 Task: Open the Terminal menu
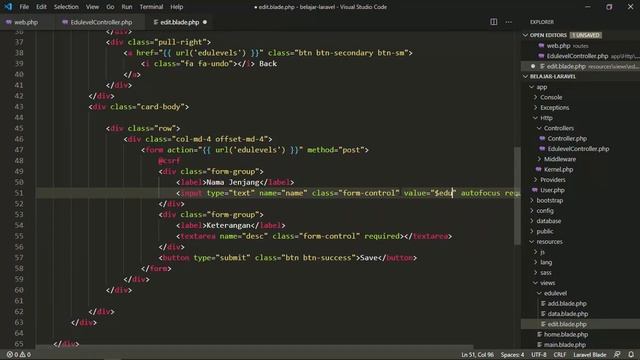coord(151,7)
